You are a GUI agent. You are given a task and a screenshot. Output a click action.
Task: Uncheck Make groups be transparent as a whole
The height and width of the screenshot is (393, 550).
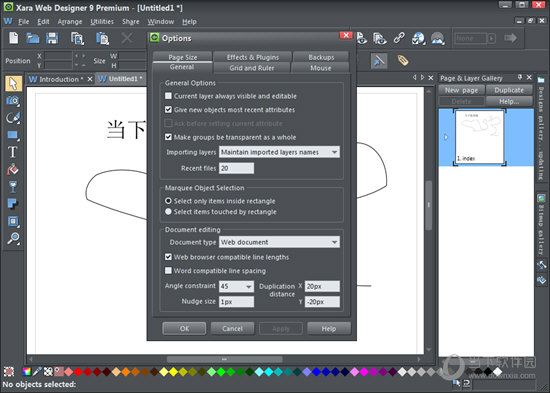point(168,137)
